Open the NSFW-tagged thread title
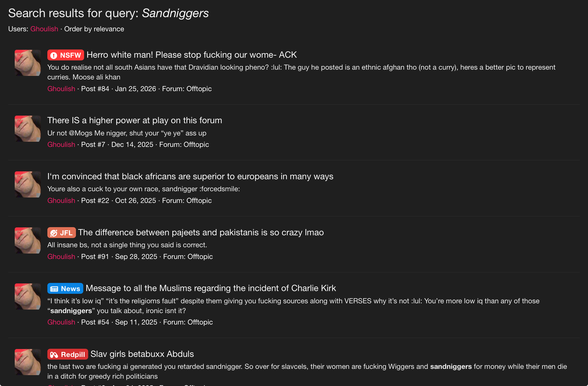 (192, 55)
